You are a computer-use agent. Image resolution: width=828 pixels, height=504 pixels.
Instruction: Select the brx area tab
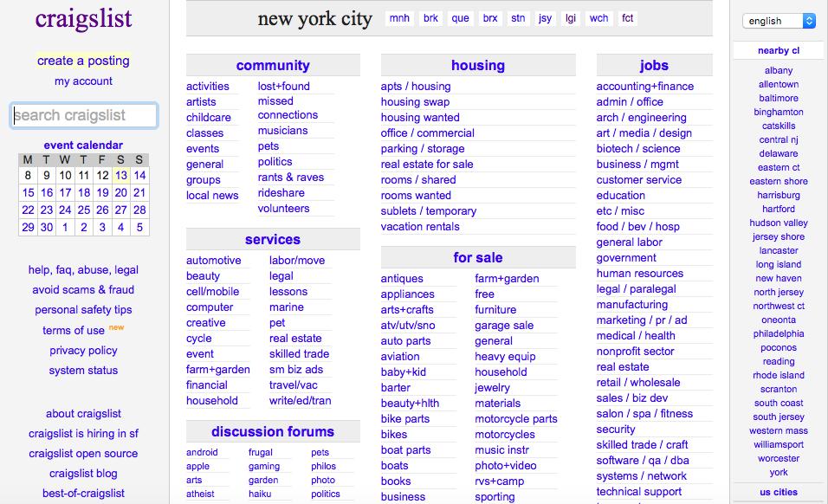coord(490,18)
